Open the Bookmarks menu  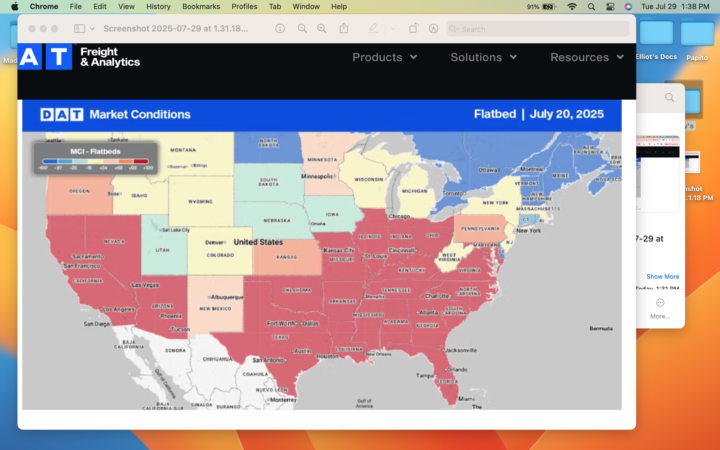pos(201,6)
